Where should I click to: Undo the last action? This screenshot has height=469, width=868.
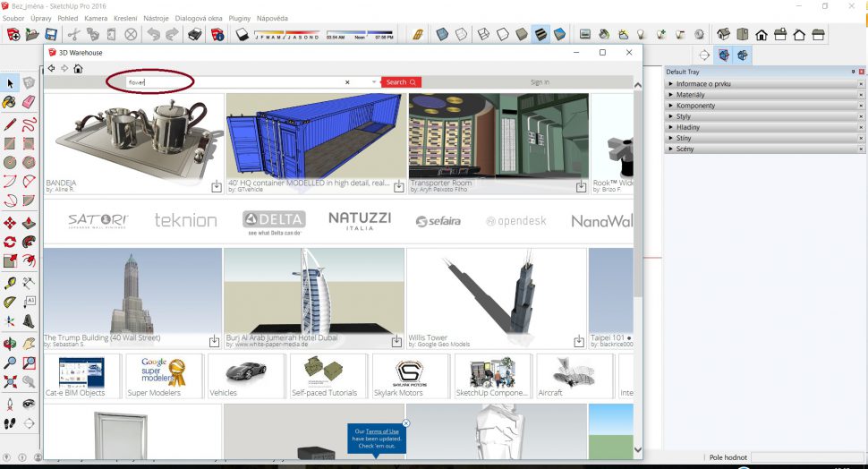[x=153, y=35]
